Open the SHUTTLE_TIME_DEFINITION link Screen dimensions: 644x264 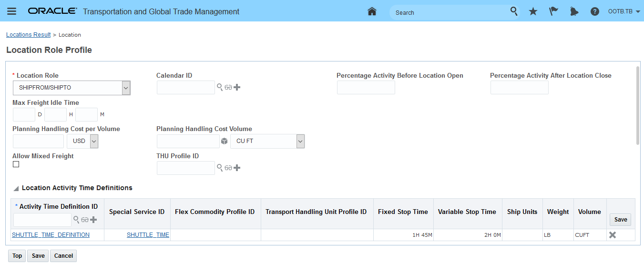pyautogui.click(x=51, y=235)
